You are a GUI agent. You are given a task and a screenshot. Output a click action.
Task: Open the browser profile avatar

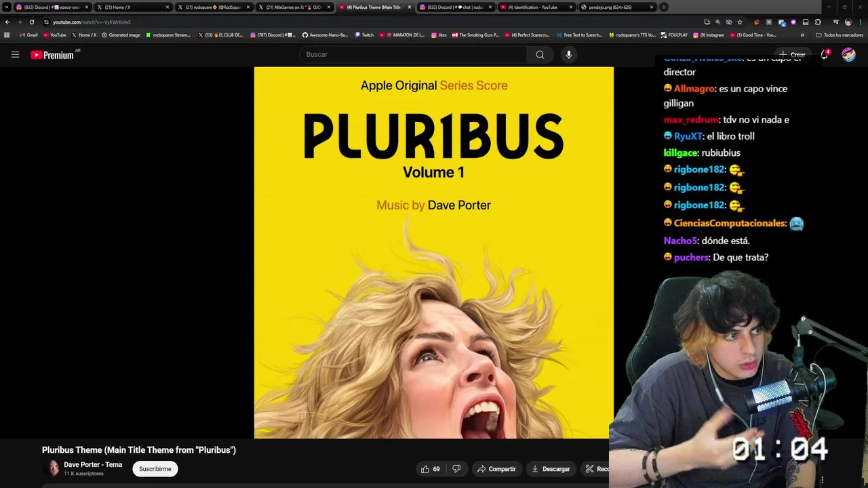(848, 22)
